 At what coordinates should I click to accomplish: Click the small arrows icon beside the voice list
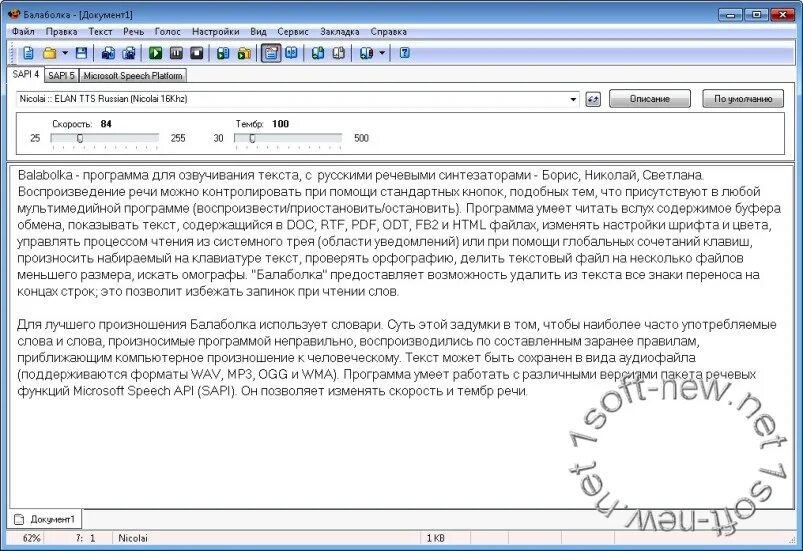coord(593,99)
